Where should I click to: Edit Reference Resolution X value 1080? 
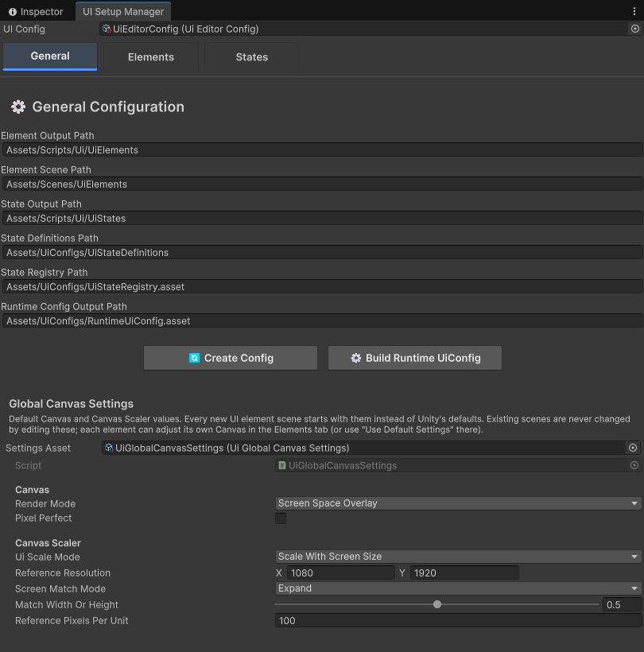[x=340, y=572]
